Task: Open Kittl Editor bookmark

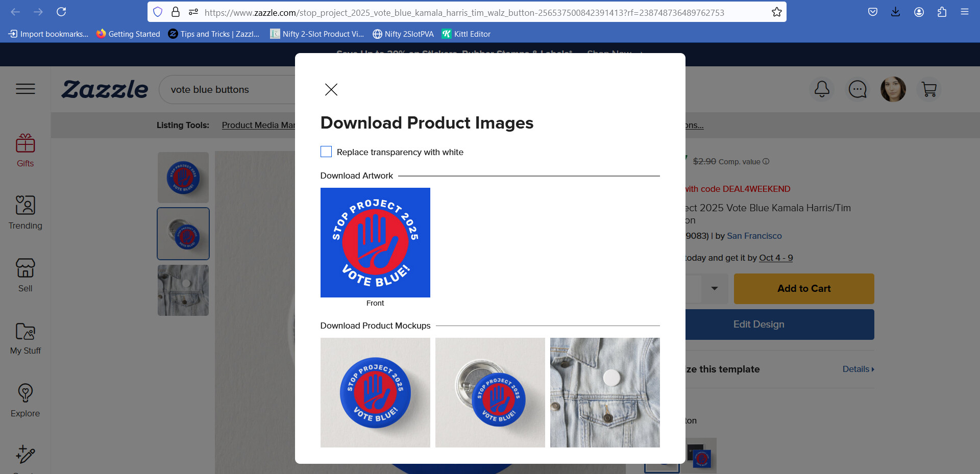Action: pyautogui.click(x=466, y=34)
